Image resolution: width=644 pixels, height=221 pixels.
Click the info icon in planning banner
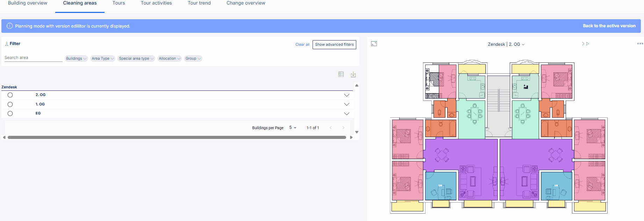(10, 26)
